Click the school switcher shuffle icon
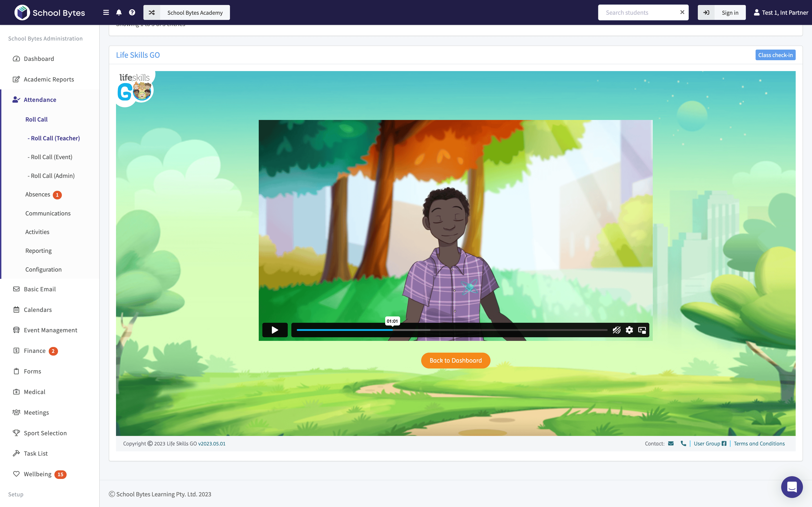Viewport: 812px width, 507px height. [152, 12]
